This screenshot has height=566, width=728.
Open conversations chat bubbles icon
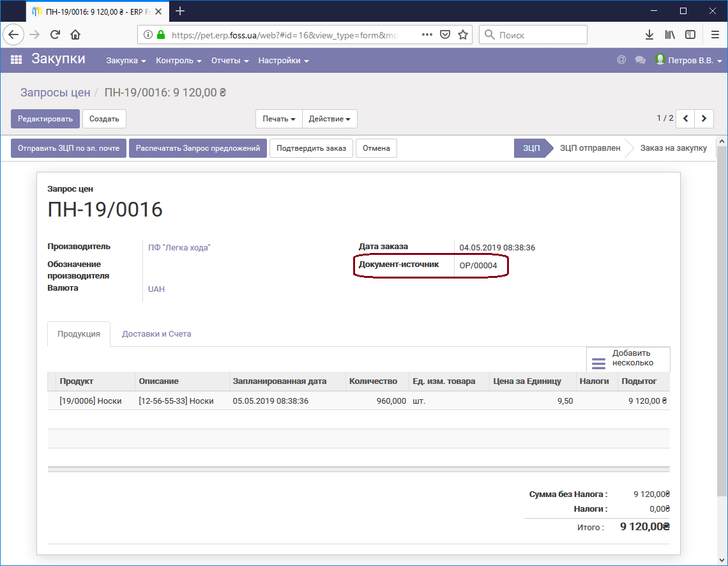[x=641, y=60]
